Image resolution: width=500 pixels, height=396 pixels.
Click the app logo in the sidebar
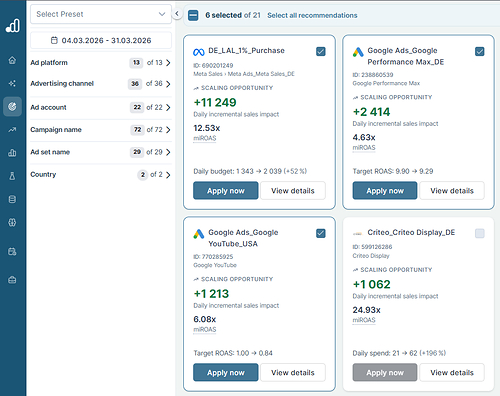13,26
